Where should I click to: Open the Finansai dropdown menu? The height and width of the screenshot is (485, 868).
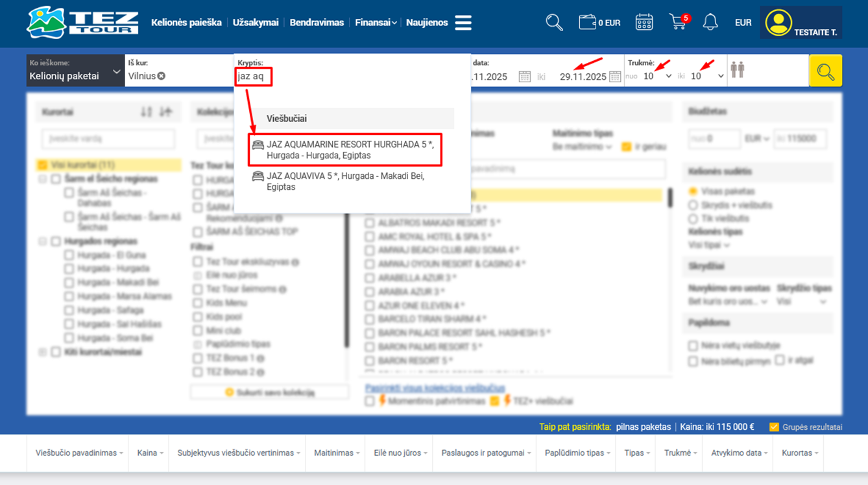[376, 23]
